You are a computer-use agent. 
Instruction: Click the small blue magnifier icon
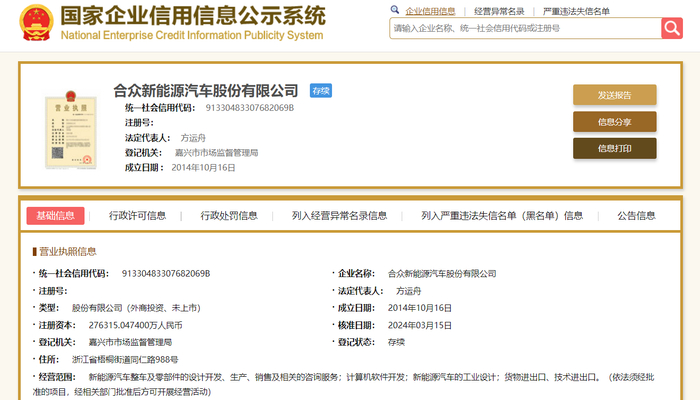point(395,9)
